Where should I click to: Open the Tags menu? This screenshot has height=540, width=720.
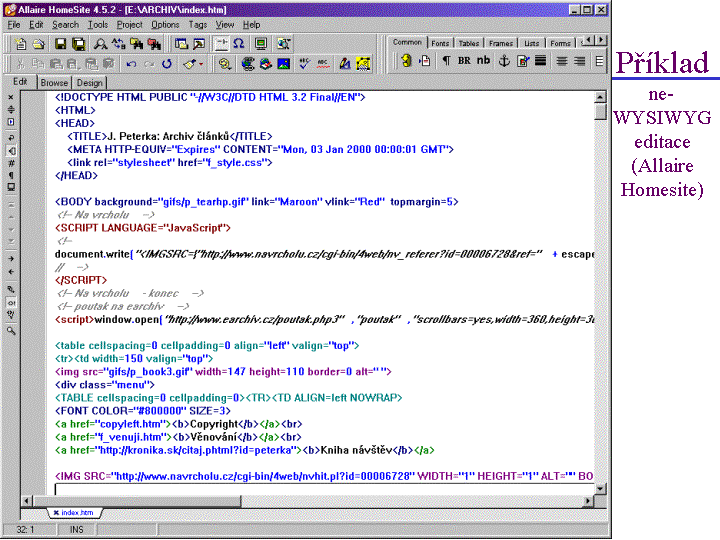tap(197, 25)
